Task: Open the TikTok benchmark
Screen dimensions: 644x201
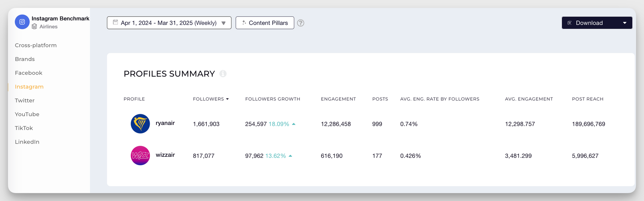Action: coord(24,128)
